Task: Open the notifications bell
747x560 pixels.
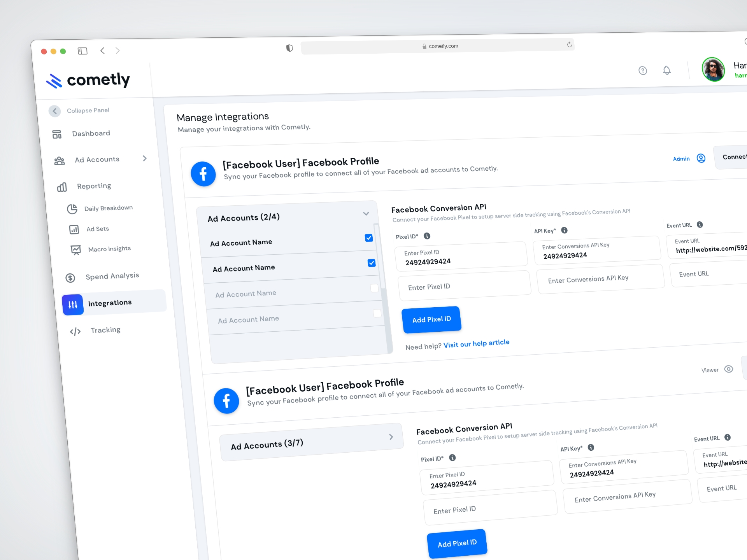Action: click(x=667, y=70)
